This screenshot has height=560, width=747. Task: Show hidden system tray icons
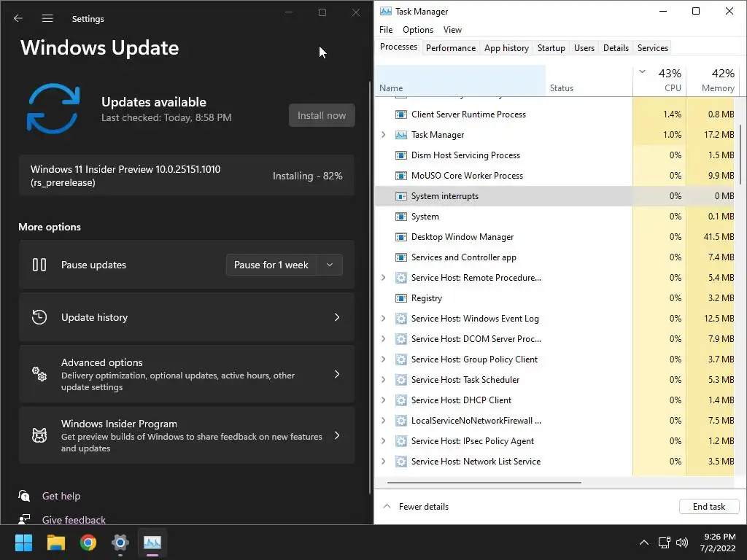click(x=643, y=542)
